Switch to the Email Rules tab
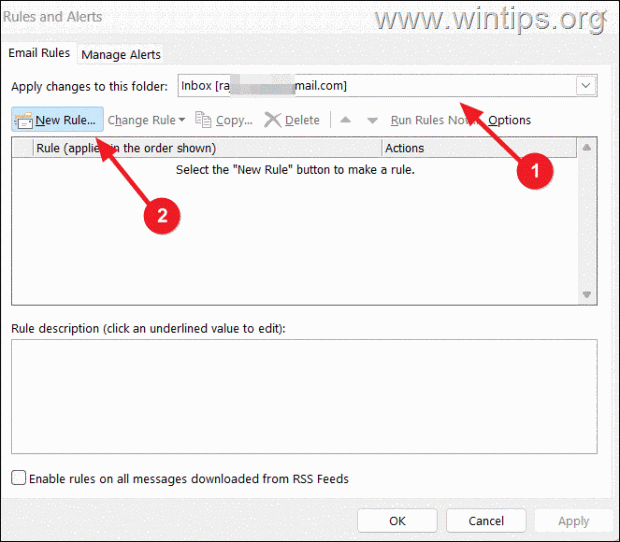620x542 pixels. [39, 53]
